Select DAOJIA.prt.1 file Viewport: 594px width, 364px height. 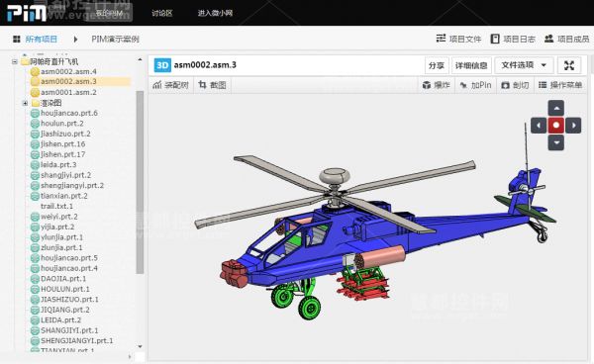tap(63, 279)
